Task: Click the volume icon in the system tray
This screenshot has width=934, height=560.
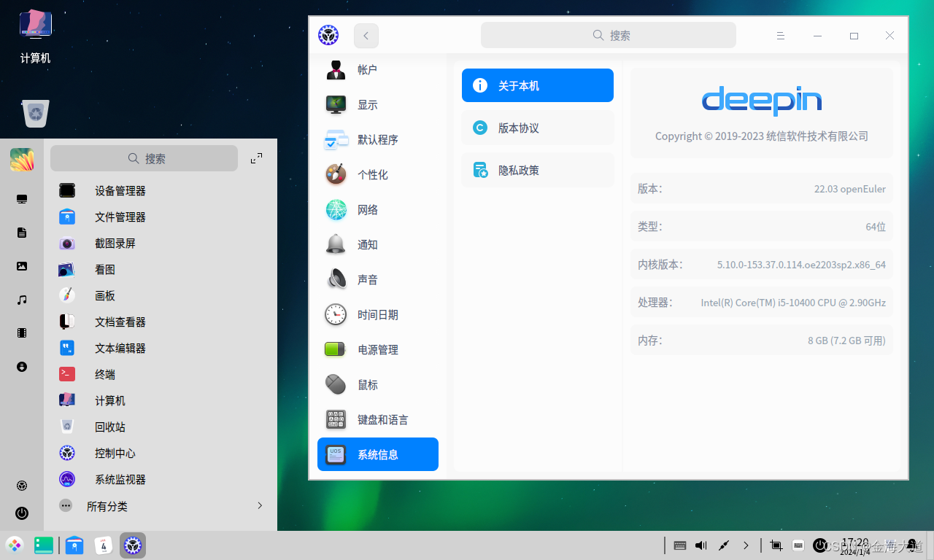Action: coord(700,545)
